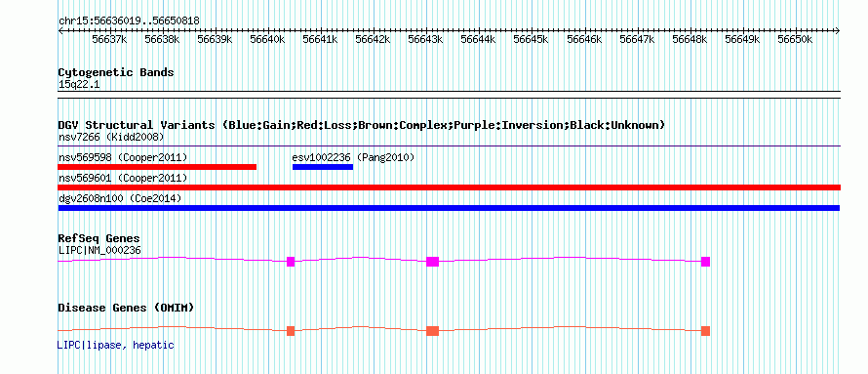Click the orange OMIM exon near 56643k
The width and height of the screenshot is (868, 374).
tap(432, 331)
